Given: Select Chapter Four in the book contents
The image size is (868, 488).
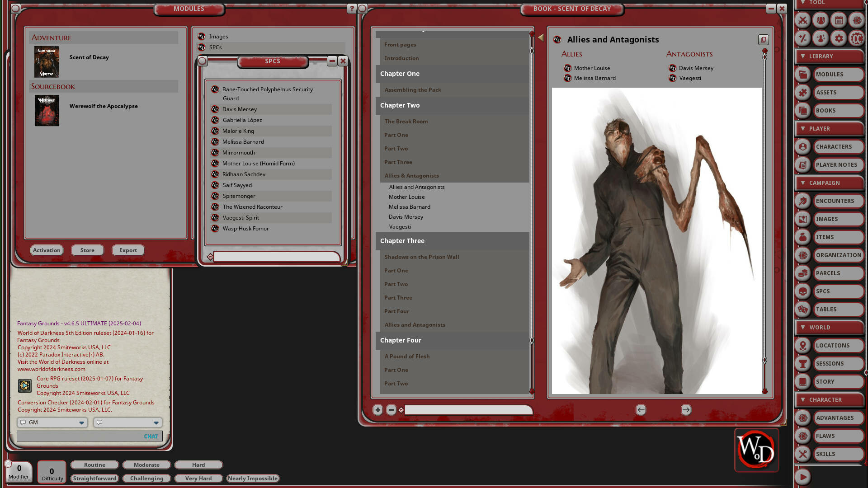Looking at the screenshot, I should tap(401, 340).
